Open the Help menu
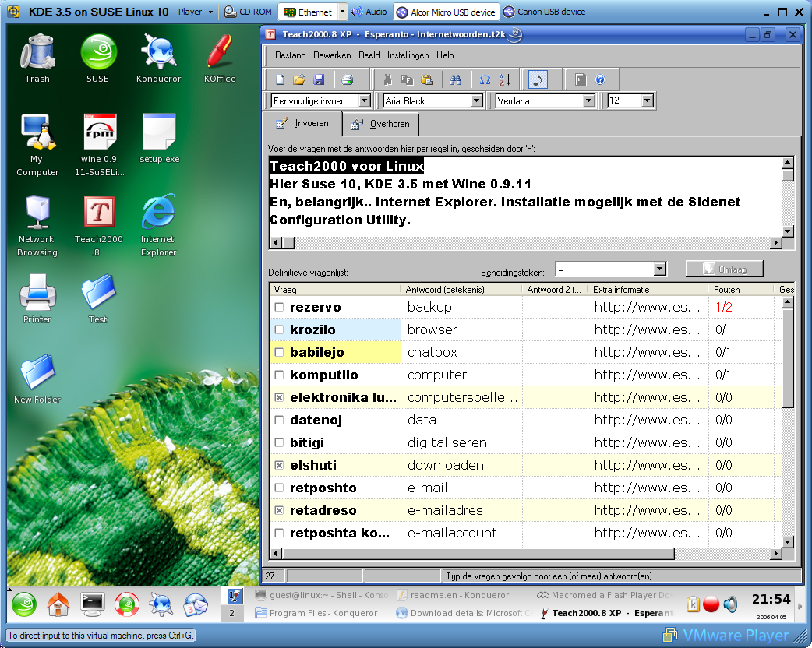The image size is (812, 648). tap(445, 55)
